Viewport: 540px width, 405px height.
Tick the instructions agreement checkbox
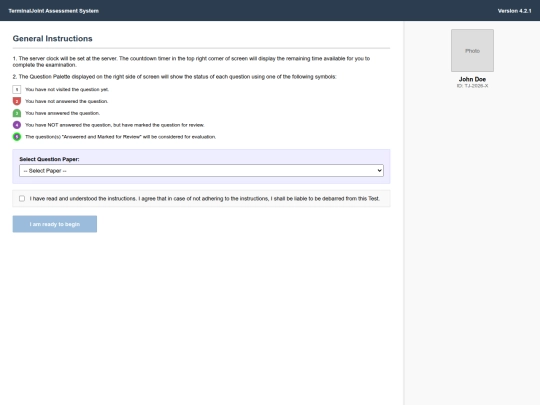(22, 198)
